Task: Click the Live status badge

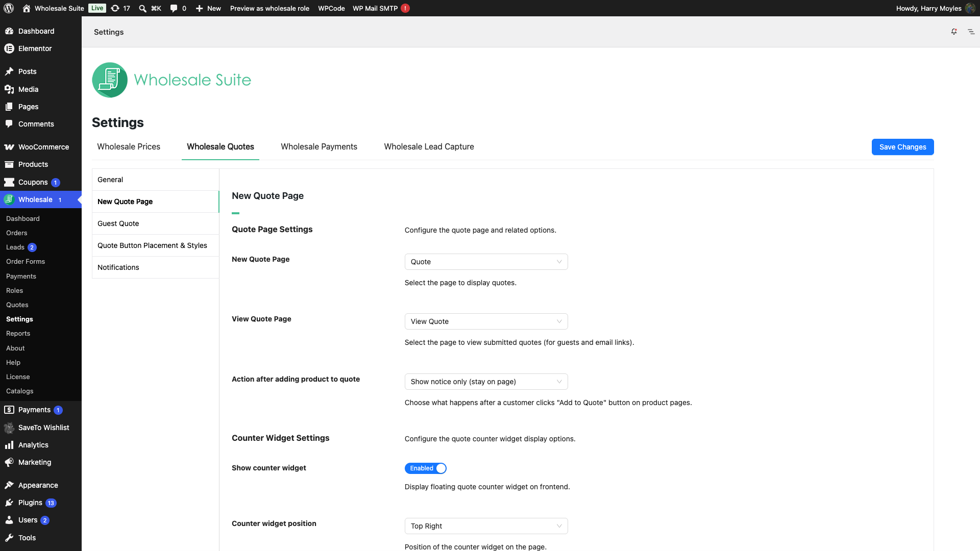Action: (97, 8)
